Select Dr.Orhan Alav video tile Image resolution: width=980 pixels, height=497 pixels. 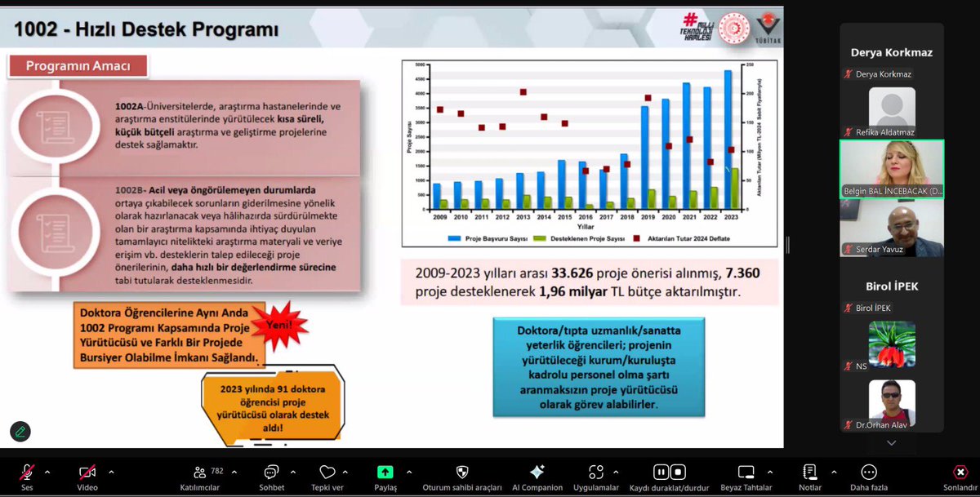coord(892,403)
